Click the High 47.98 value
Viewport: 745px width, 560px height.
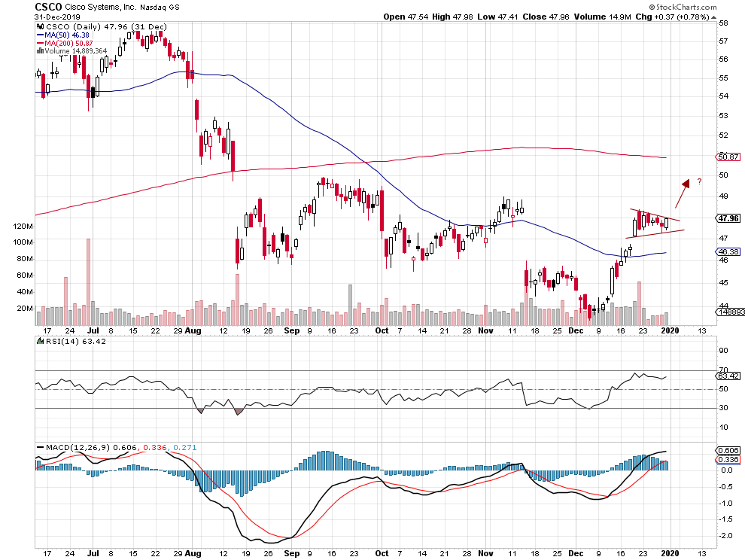pyautogui.click(x=452, y=17)
